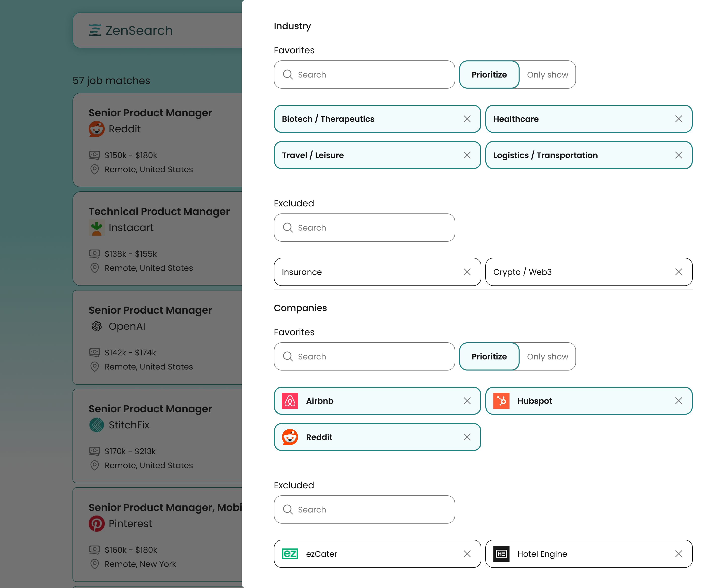Focus the Companies Excluded search field
The height and width of the screenshot is (588, 725).
[364, 509]
